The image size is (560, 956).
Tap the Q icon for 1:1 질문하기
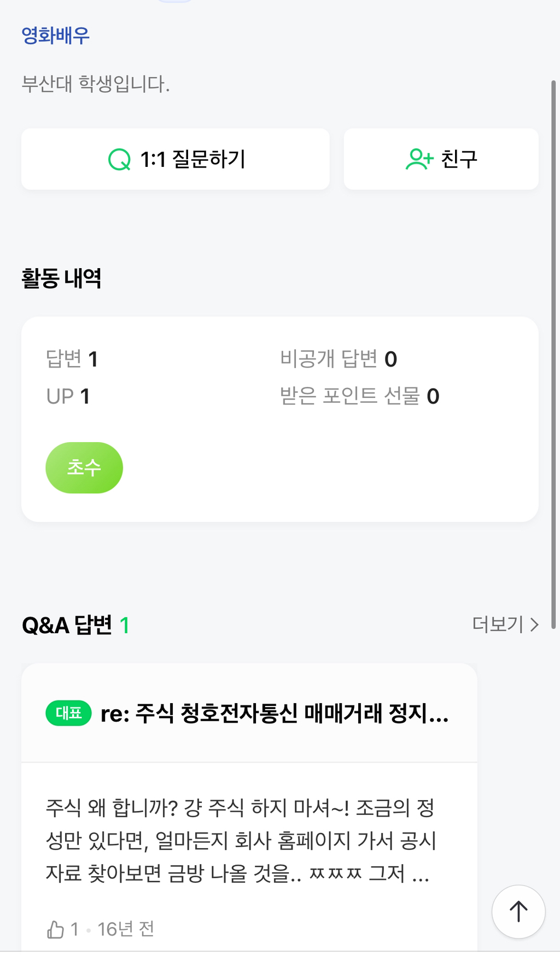coord(119,160)
